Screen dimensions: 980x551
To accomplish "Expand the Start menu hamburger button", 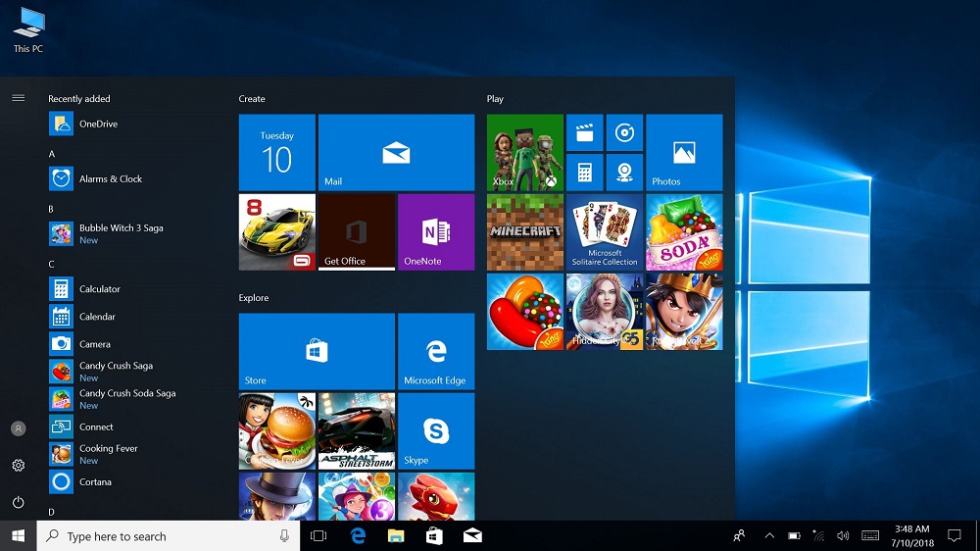I will tap(18, 98).
